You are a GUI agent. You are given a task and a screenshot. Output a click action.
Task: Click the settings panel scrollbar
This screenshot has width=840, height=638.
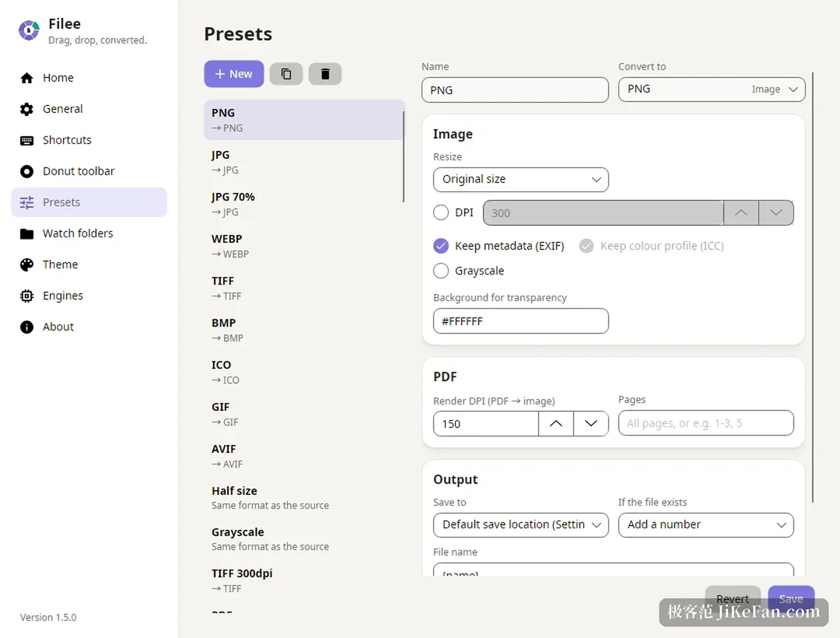click(813, 287)
